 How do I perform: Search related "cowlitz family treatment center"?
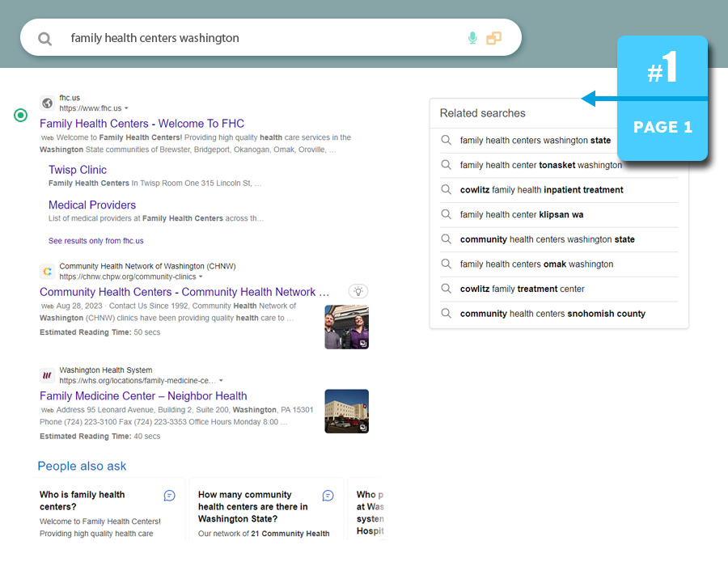[x=522, y=289]
